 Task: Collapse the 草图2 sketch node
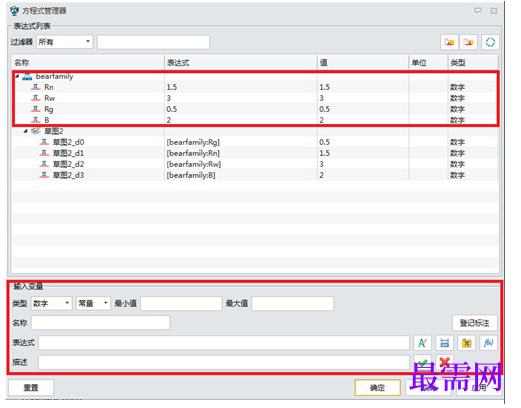[26, 131]
